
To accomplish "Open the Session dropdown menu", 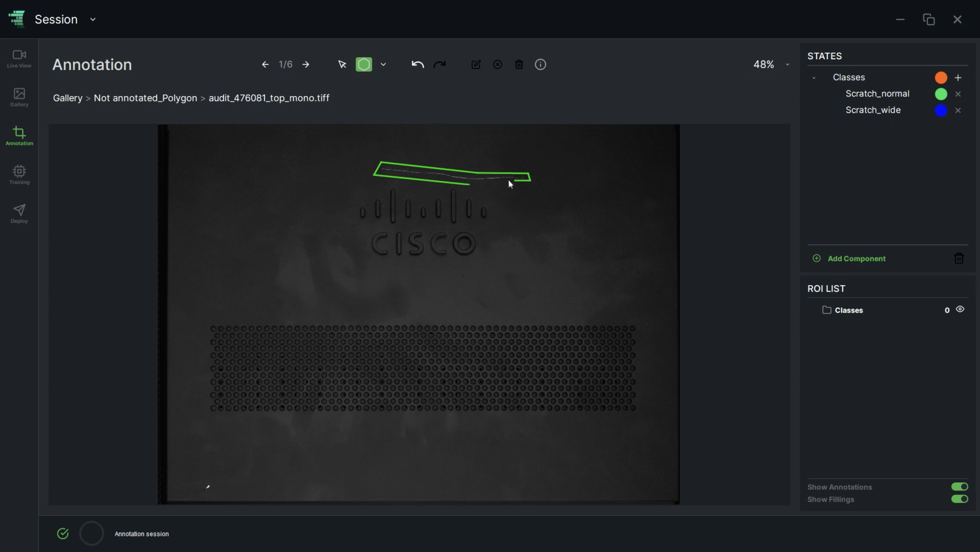I will pos(92,19).
